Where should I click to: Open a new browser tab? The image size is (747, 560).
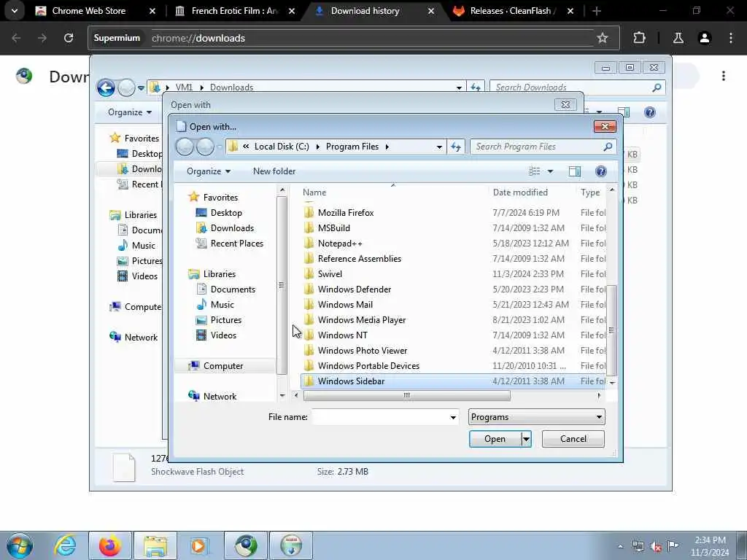pos(597,10)
